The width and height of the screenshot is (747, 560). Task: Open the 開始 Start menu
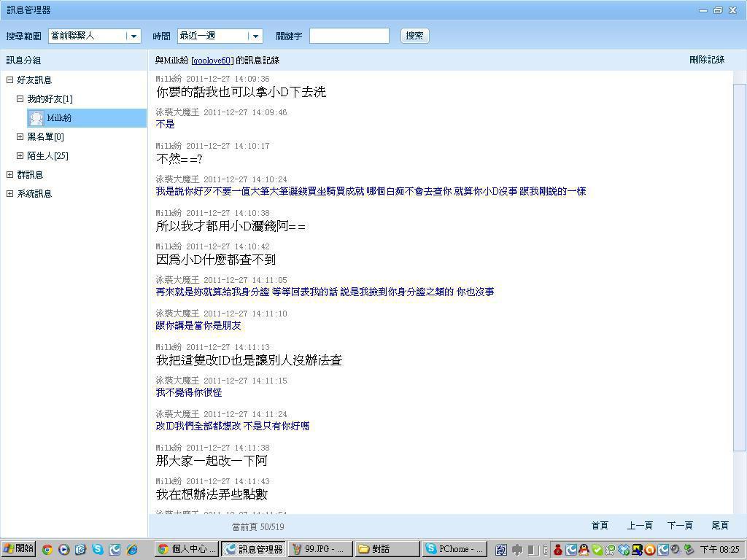19,549
